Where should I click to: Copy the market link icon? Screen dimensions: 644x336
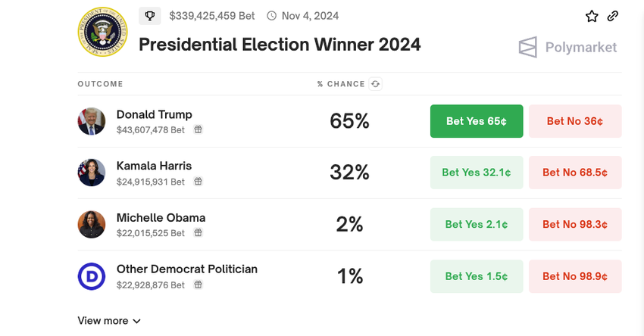click(x=613, y=16)
